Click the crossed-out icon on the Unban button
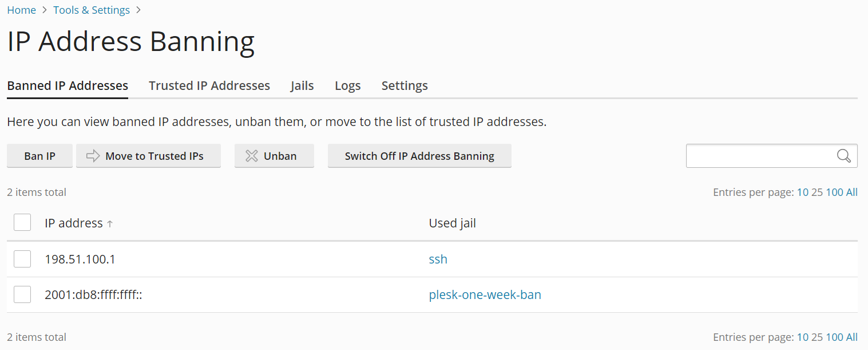This screenshot has height=350, width=868. pos(251,155)
